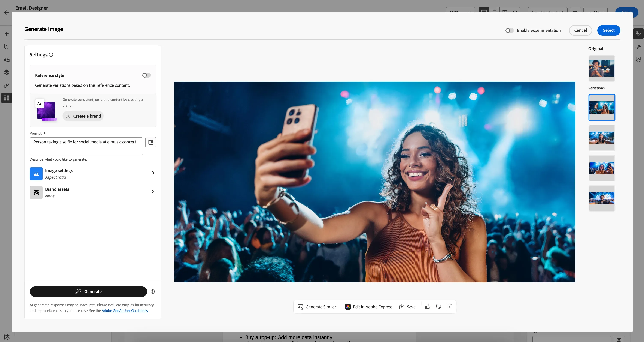Flag the generated image
This screenshot has width=644, height=342.
[x=449, y=307]
